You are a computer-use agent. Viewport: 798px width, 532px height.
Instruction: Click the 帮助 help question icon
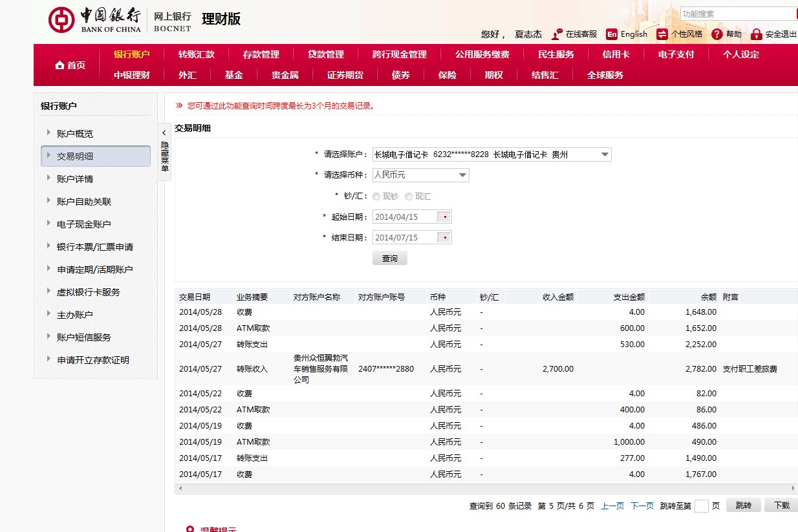tap(717, 34)
